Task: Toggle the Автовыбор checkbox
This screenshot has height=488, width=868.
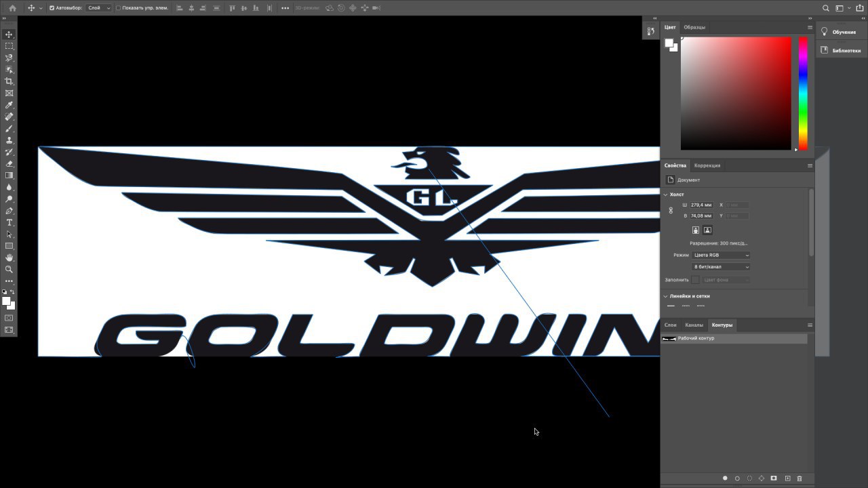Action: click(52, 8)
